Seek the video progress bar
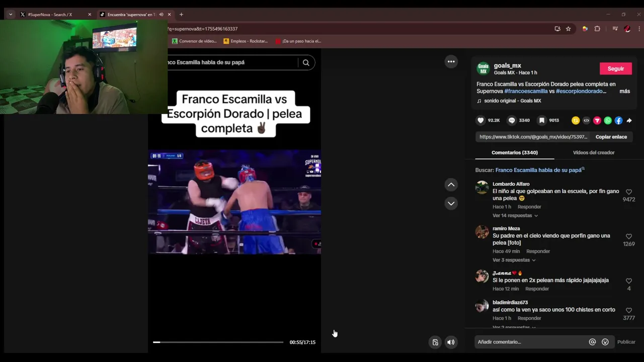Viewport: 644px width, 362px height. point(218,342)
